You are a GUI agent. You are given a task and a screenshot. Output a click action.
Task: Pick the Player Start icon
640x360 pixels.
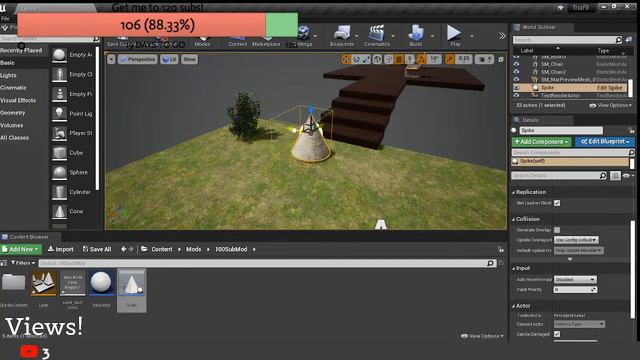59,133
